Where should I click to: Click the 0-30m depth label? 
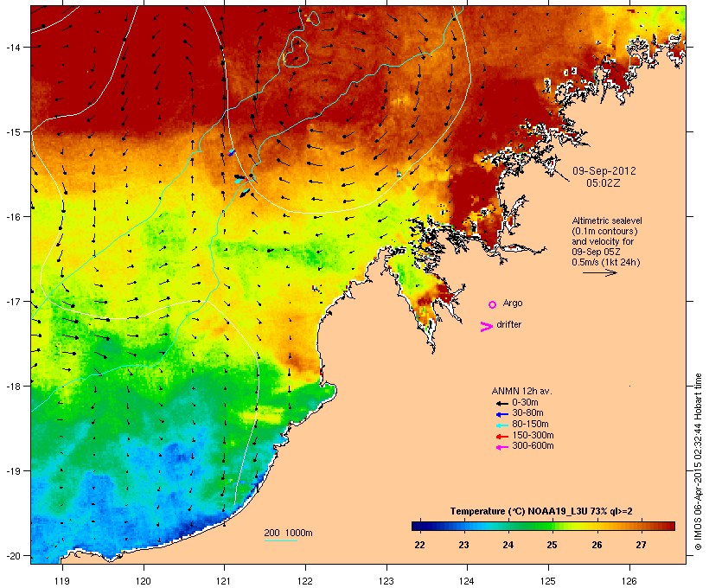coord(525,403)
